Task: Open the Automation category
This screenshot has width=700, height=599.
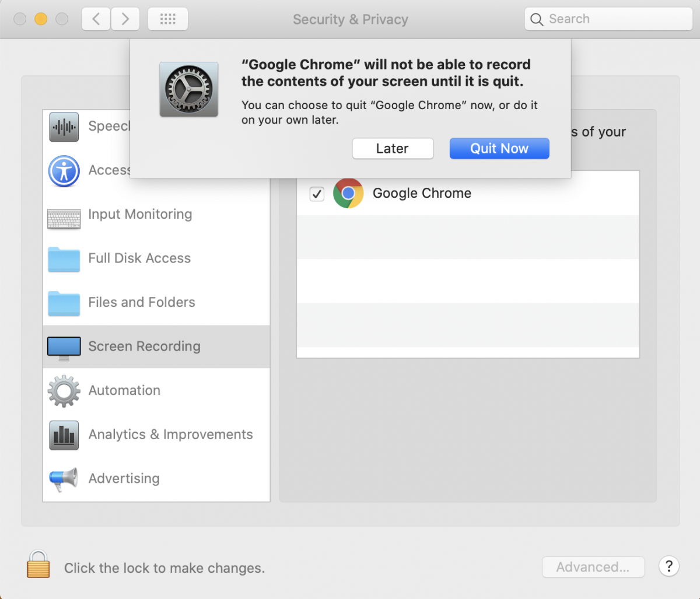Action: (124, 390)
